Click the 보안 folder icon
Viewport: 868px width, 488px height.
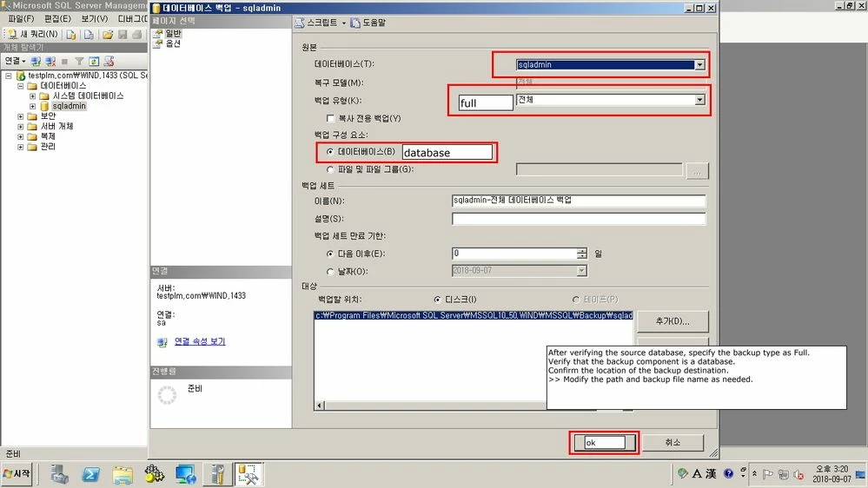click(x=32, y=116)
